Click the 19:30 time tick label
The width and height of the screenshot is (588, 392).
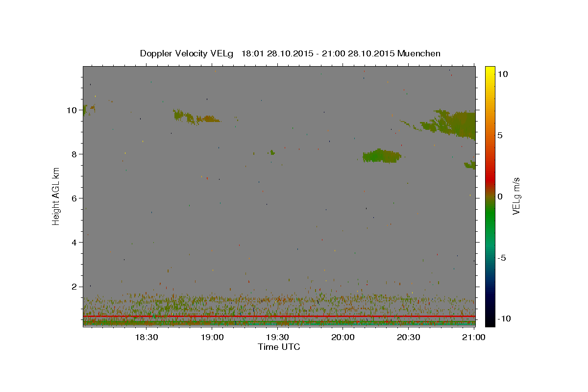277,337
